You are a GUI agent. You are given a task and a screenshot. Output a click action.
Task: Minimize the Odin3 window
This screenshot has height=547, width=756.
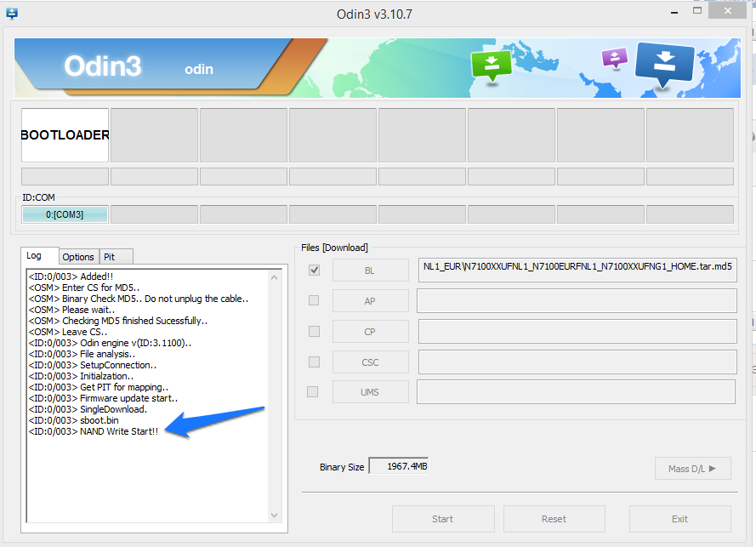pyautogui.click(x=674, y=12)
